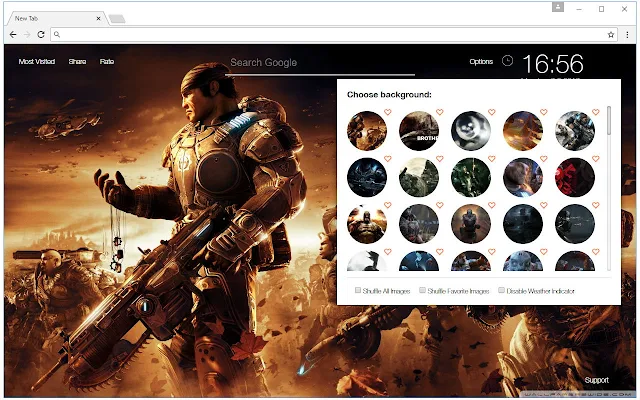The width and height of the screenshot is (640, 400).
Task: Click the Search Google field
Action: click(x=320, y=63)
